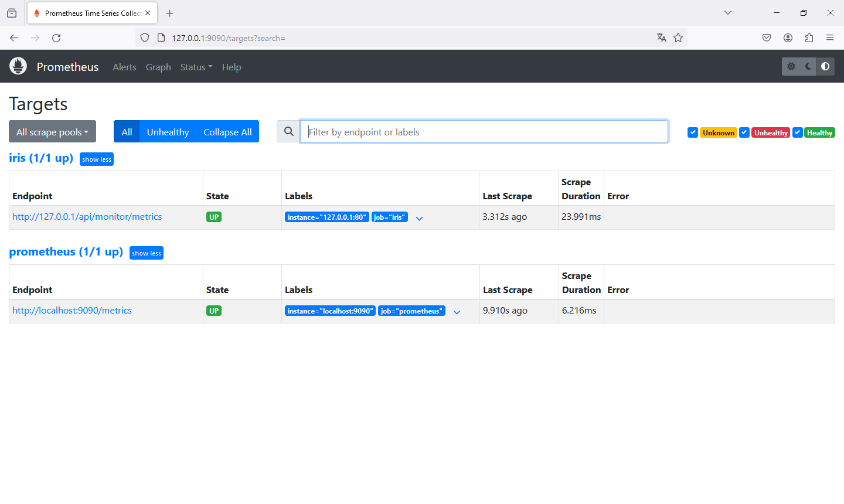Click the Unknown yellow badge

pyautogui.click(x=719, y=133)
